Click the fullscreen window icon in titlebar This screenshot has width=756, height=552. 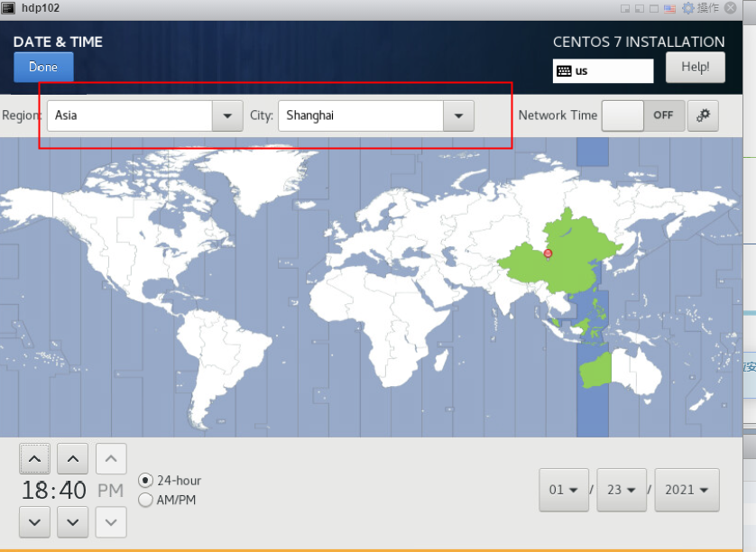tap(654, 9)
